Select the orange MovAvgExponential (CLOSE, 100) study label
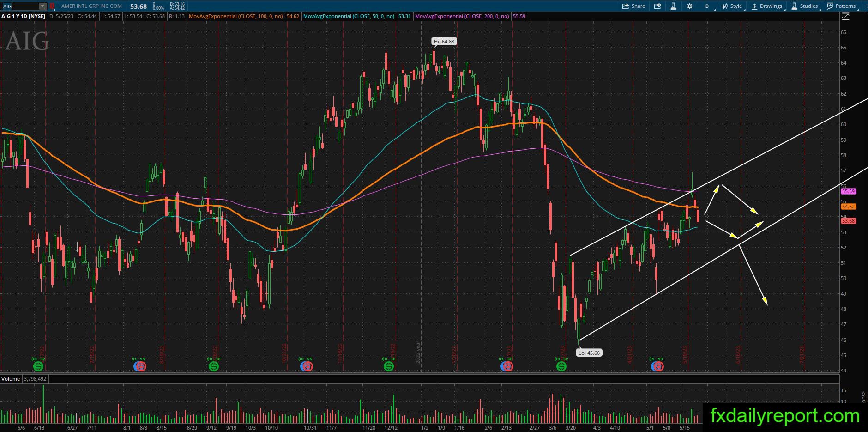 pos(236,16)
